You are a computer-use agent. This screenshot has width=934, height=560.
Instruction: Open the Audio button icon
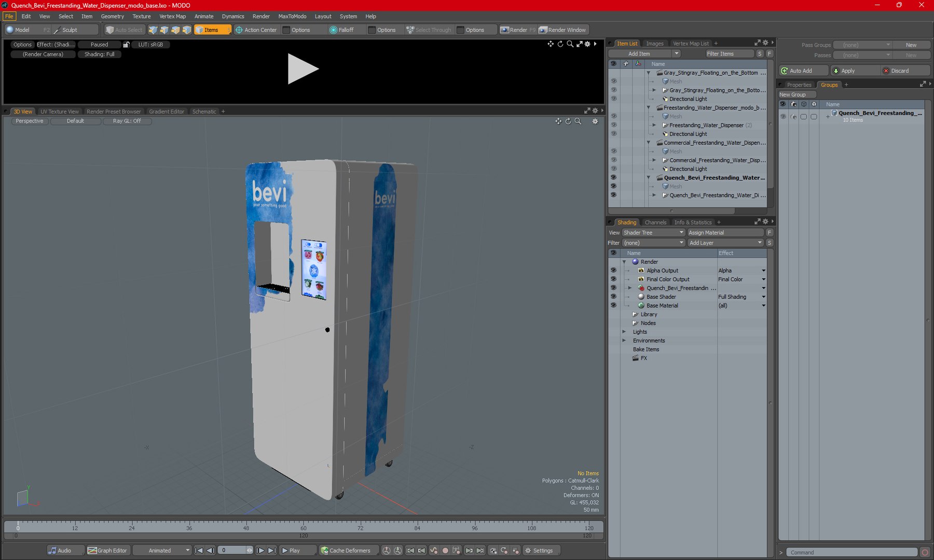pos(52,551)
